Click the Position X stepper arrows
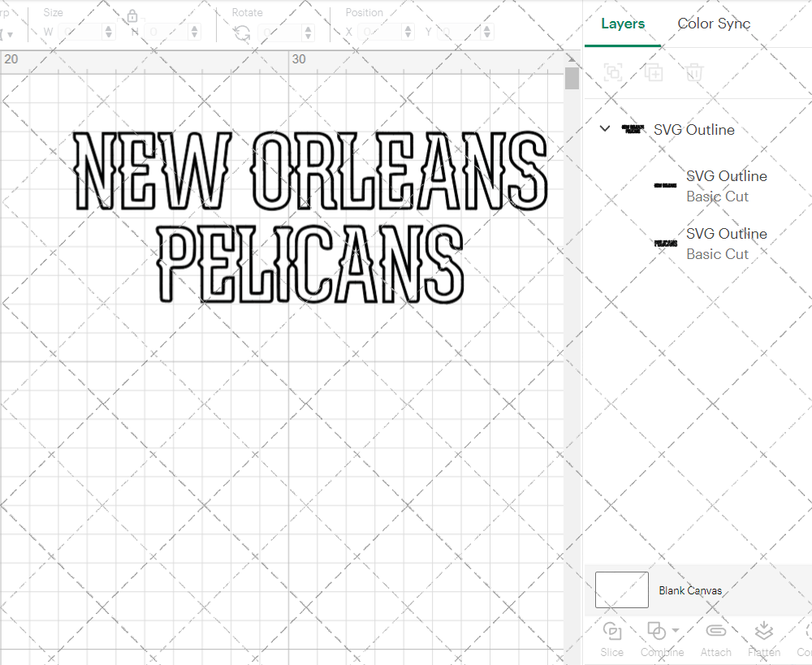Screen dimensions: 812x665 pyautogui.click(x=408, y=32)
